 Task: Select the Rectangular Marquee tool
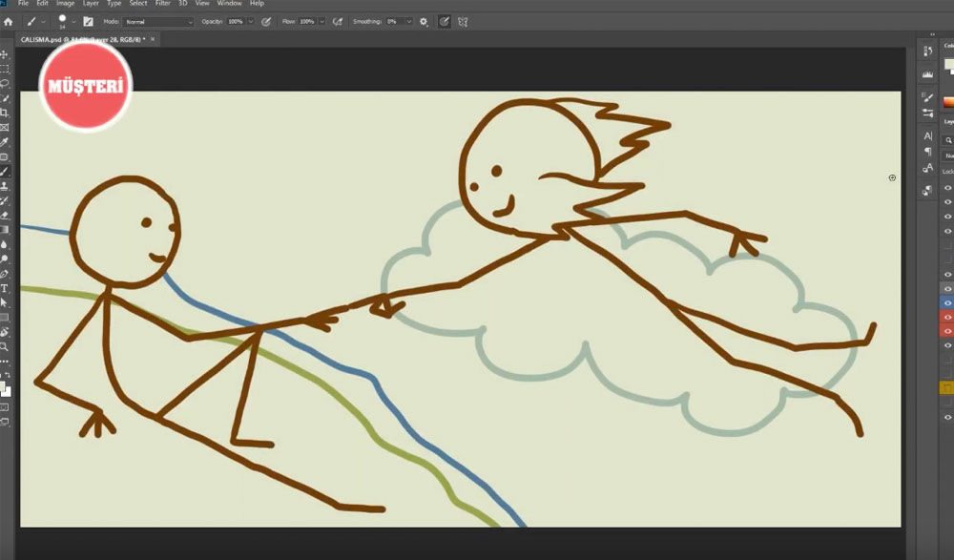tap(4, 69)
